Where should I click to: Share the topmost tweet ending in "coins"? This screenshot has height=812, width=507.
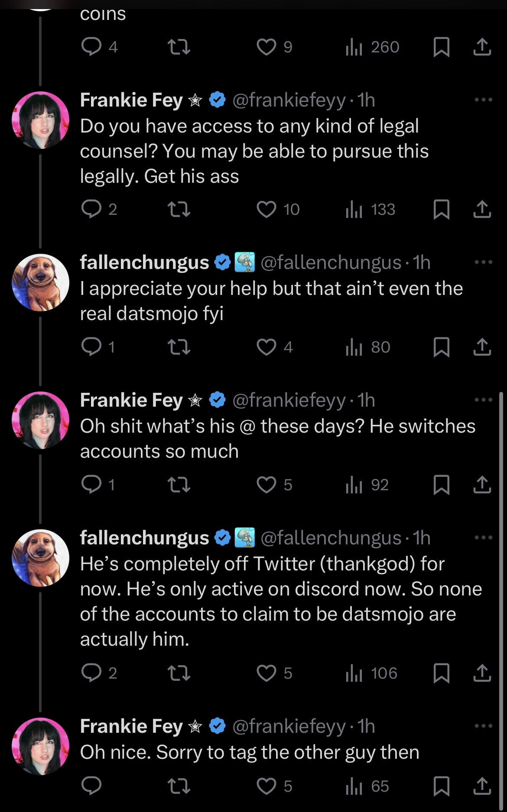482,47
